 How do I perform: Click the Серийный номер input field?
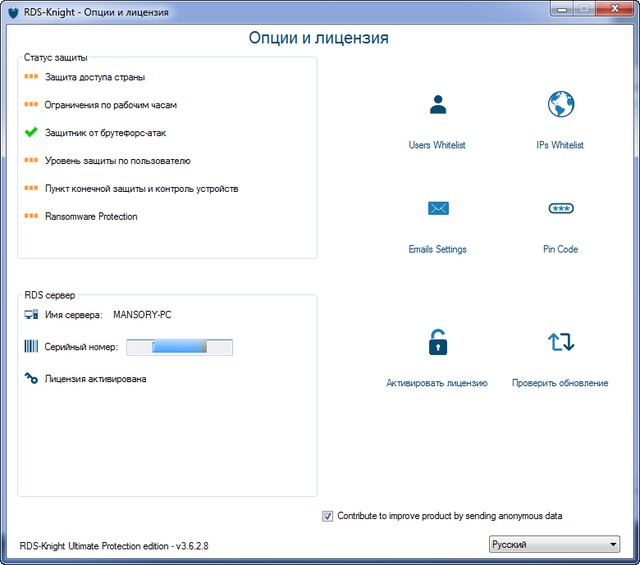(x=180, y=347)
